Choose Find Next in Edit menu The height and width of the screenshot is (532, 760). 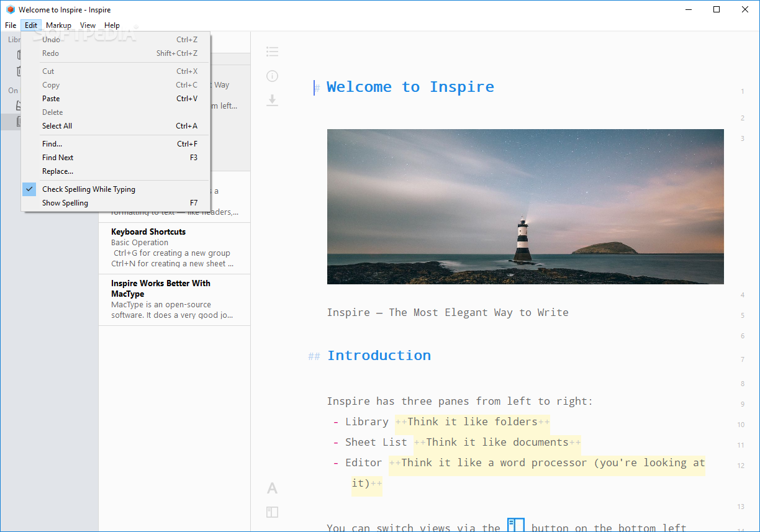point(116,158)
